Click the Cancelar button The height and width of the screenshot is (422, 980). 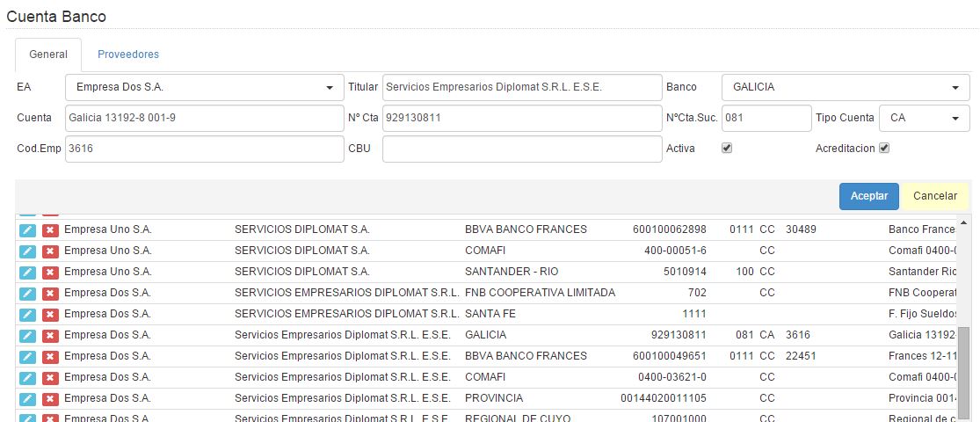[934, 196]
